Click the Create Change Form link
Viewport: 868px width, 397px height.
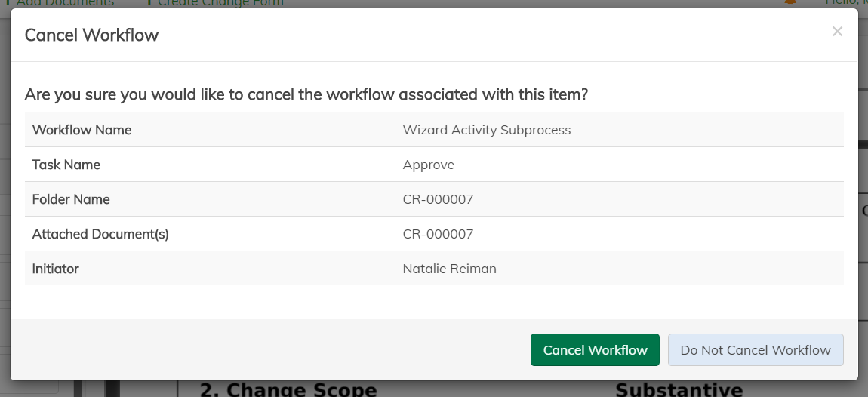click(x=220, y=3)
